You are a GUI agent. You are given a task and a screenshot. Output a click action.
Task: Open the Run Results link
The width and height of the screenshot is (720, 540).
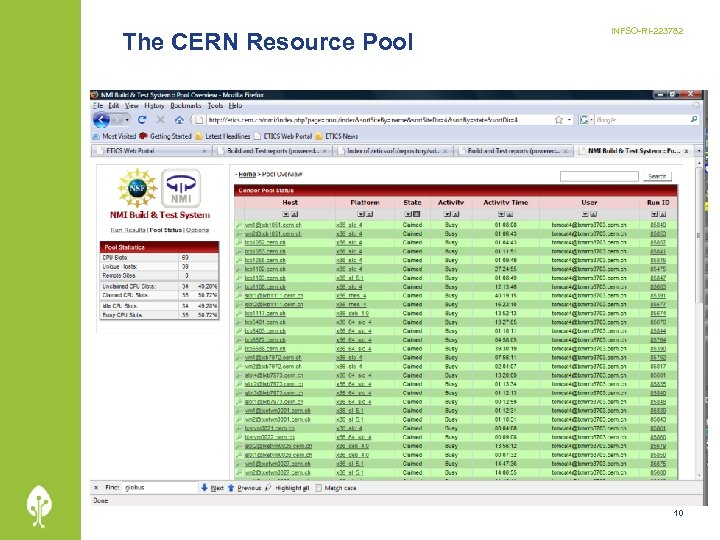pos(128,230)
